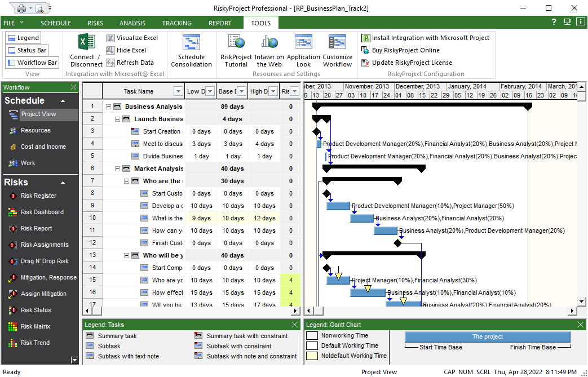
Task: Click the print preview icon in the title bar
Action: click(39, 8)
